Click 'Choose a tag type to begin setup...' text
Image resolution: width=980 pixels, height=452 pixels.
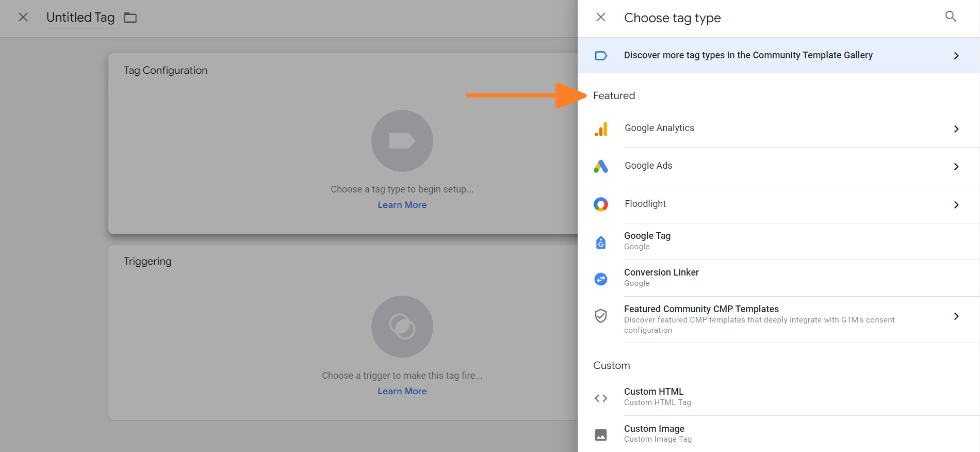pyautogui.click(x=402, y=189)
